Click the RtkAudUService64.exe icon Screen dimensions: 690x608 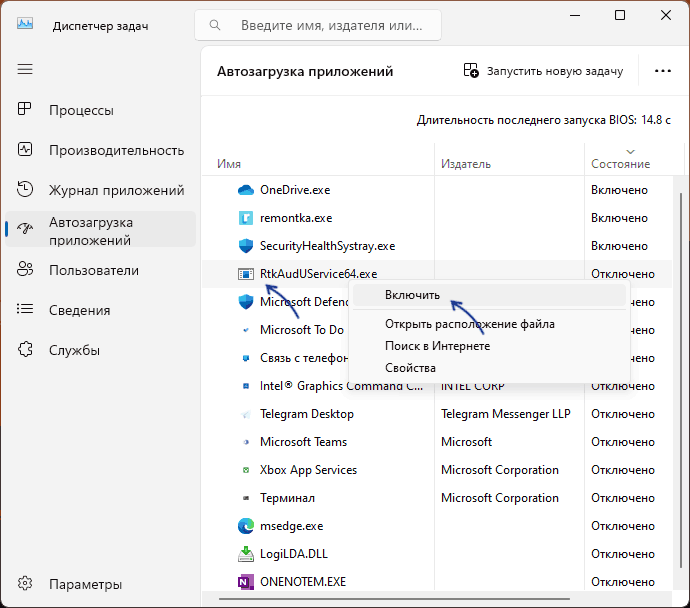pyautogui.click(x=246, y=274)
